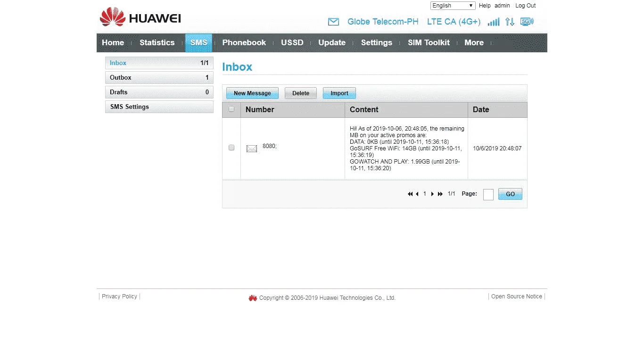This screenshot has width=644, height=362.
Task: Open the Settings tab
Action: tap(377, 42)
